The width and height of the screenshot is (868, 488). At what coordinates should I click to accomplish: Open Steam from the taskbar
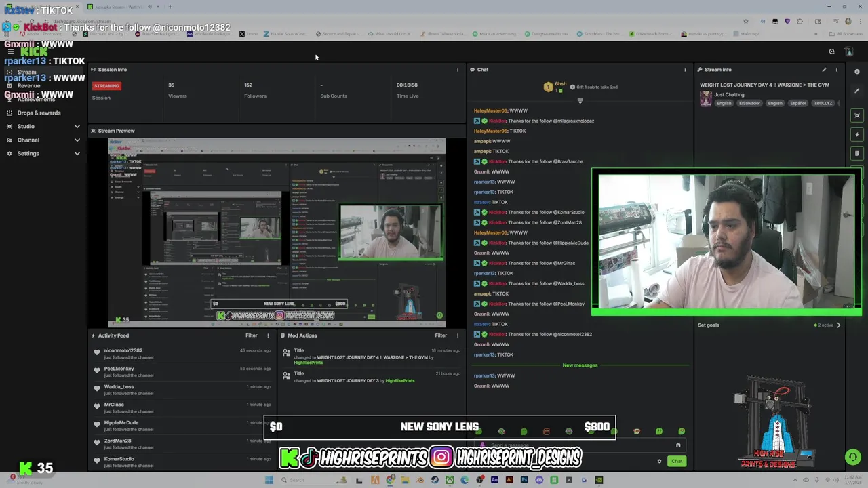pyautogui.click(x=435, y=480)
